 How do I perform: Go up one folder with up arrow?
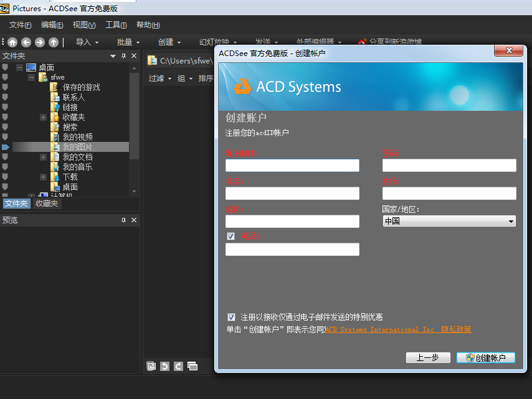(x=54, y=42)
